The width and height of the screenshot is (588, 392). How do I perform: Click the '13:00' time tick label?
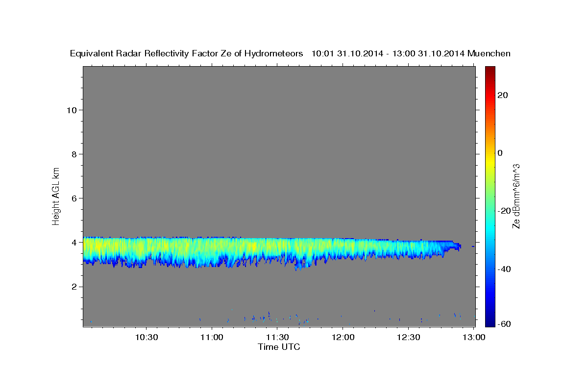click(473, 337)
